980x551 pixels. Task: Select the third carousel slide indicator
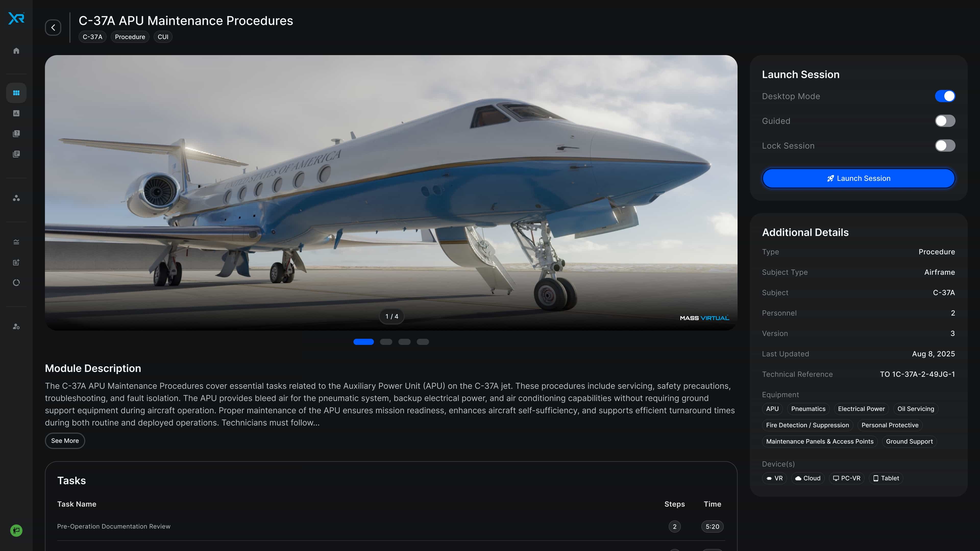(405, 342)
